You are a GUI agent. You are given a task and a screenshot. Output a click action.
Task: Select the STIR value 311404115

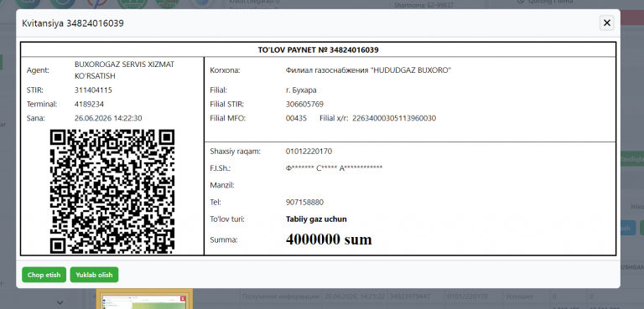pos(93,90)
